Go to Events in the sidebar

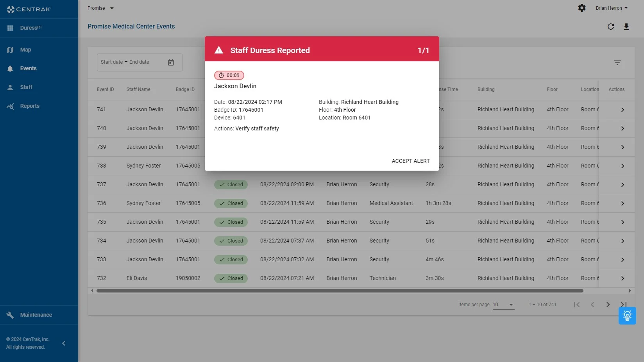coord(28,68)
